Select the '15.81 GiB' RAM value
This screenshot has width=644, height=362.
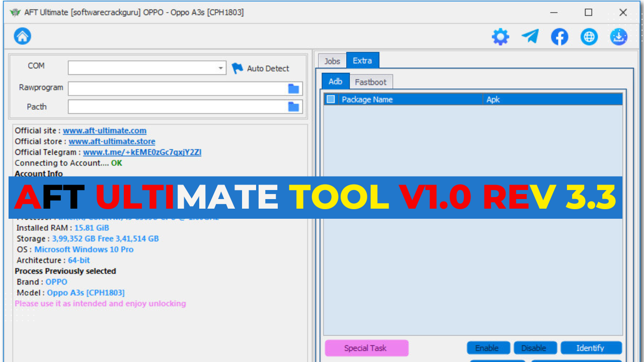click(x=92, y=228)
